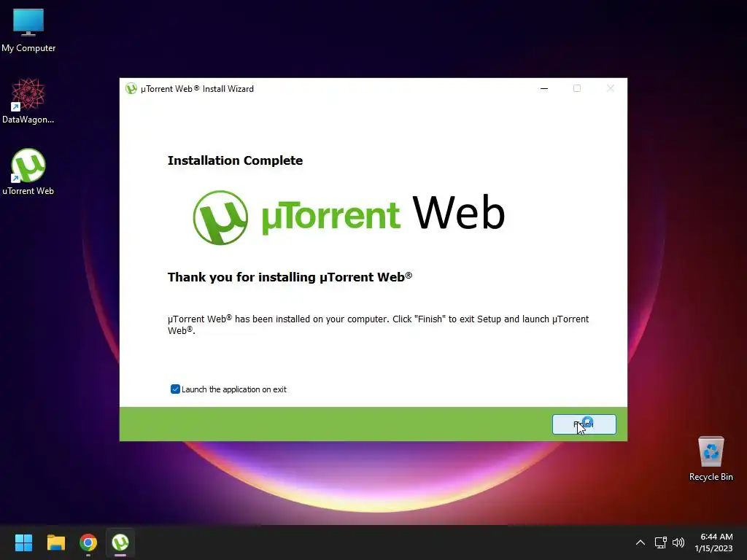Click the Finish button in installer
Viewport: 747px width, 560px height.
tap(584, 424)
